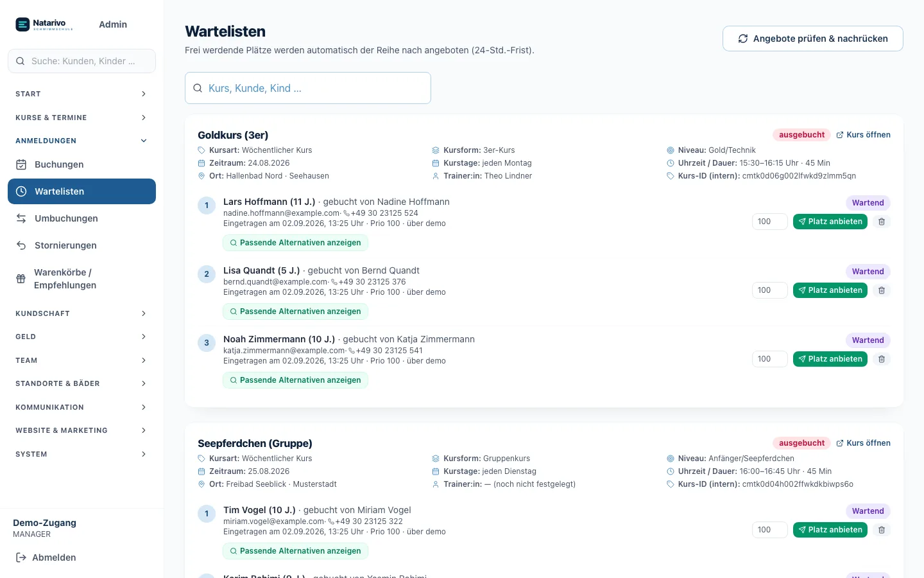The height and width of the screenshot is (578, 924).
Task: Click the Stornierungen undo arrow icon
Action: click(21, 245)
